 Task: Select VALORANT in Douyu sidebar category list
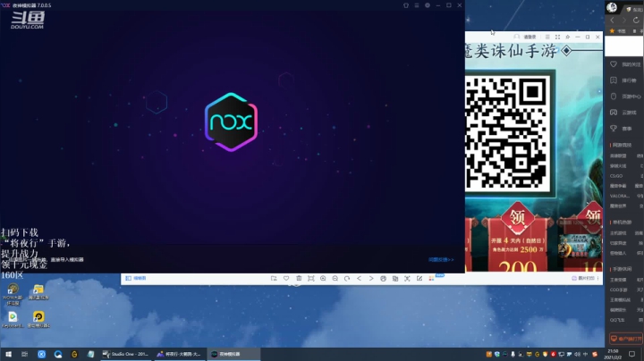[619, 196]
